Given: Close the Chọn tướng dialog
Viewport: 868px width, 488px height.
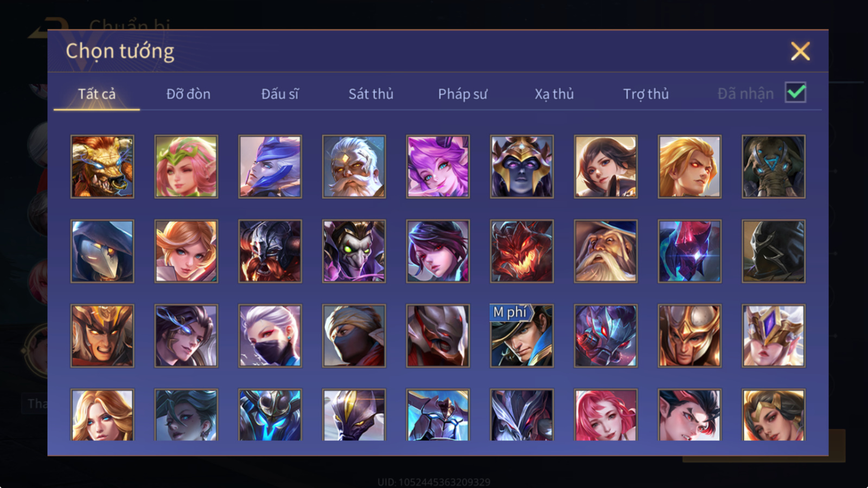Looking at the screenshot, I should tap(800, 51).
